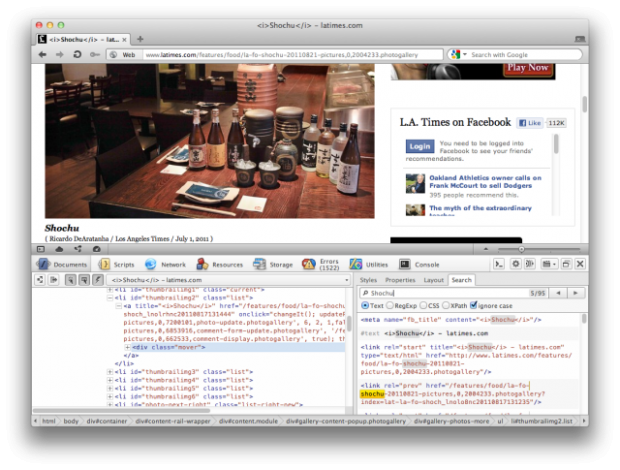Go to previous search match arrow

point(558,293)
